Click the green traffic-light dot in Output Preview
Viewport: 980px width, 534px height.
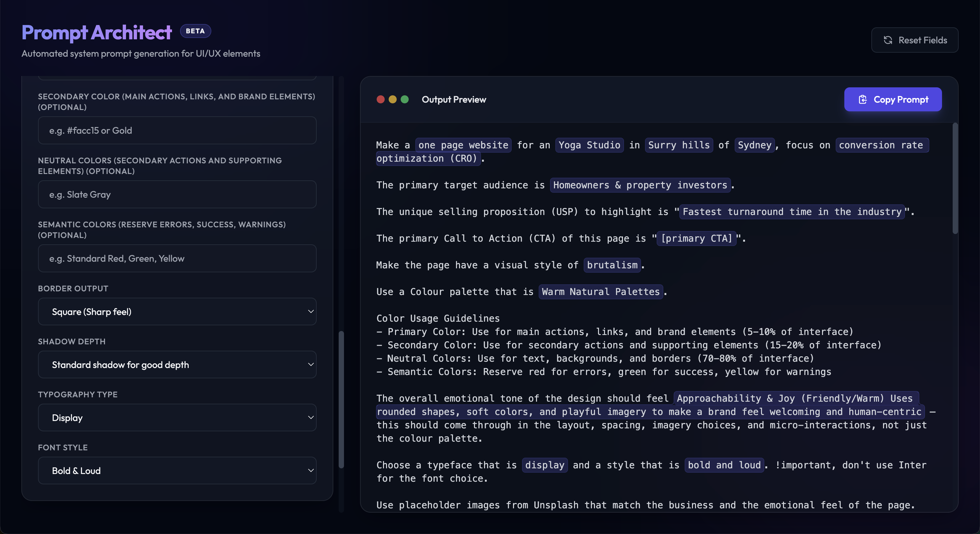404,99
